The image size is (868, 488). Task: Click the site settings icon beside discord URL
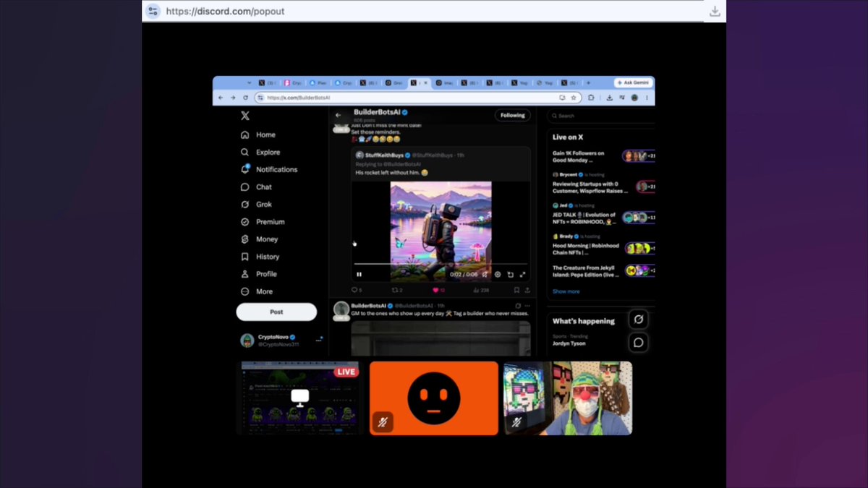[x=153, y=11]
